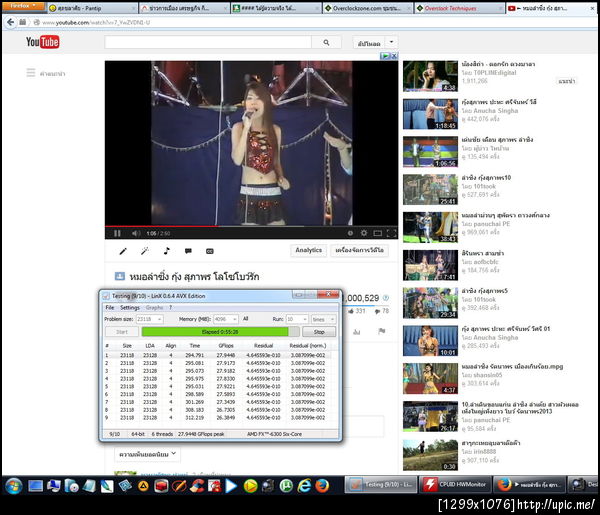This screenshot has width=600, height=515.
Task: Click Time column header in LinX
Action: pos(195,346)
